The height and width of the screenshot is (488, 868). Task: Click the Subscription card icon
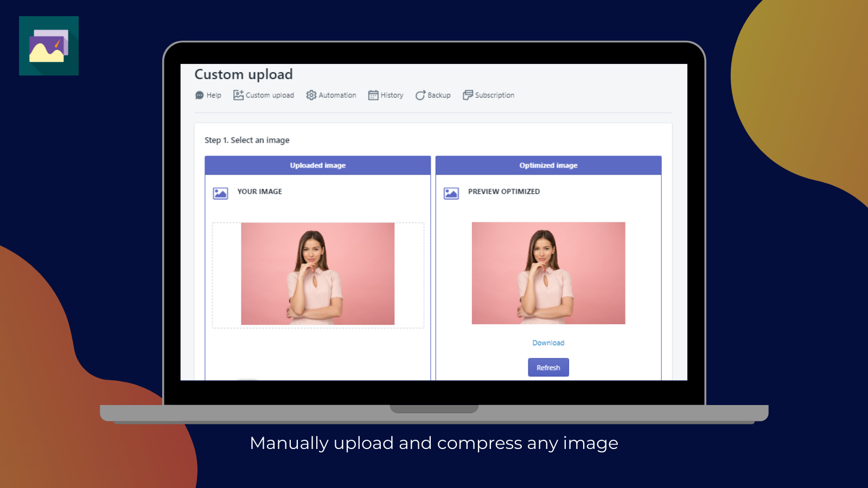468,95
